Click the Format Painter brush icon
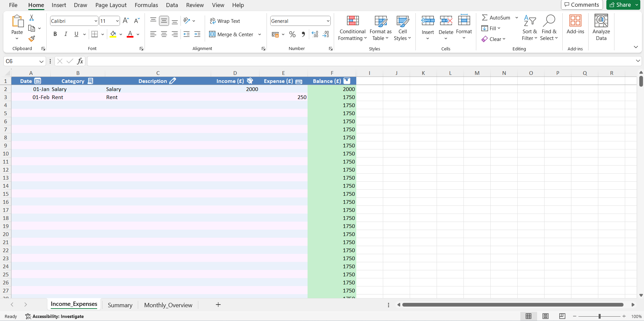Image resolution: width=644 pixels, height=321 pixels. click(x=32, y=39)
